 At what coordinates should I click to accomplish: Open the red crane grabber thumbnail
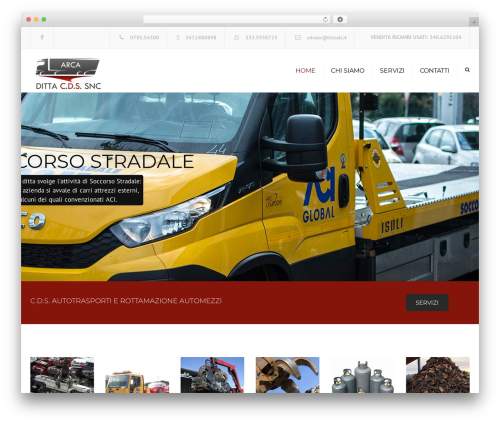point(212,375)
